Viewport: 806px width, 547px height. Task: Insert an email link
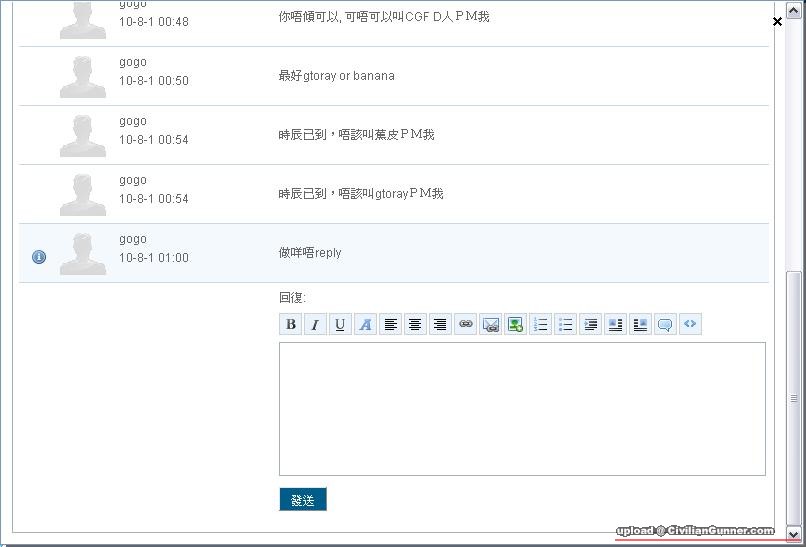point(490,324)
